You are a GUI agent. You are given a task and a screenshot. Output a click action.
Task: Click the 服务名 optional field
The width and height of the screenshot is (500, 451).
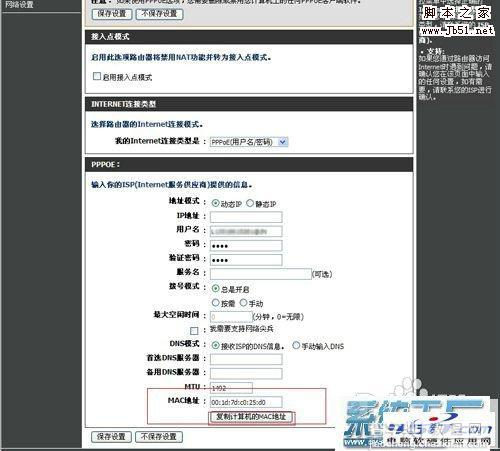coord(261,274)
